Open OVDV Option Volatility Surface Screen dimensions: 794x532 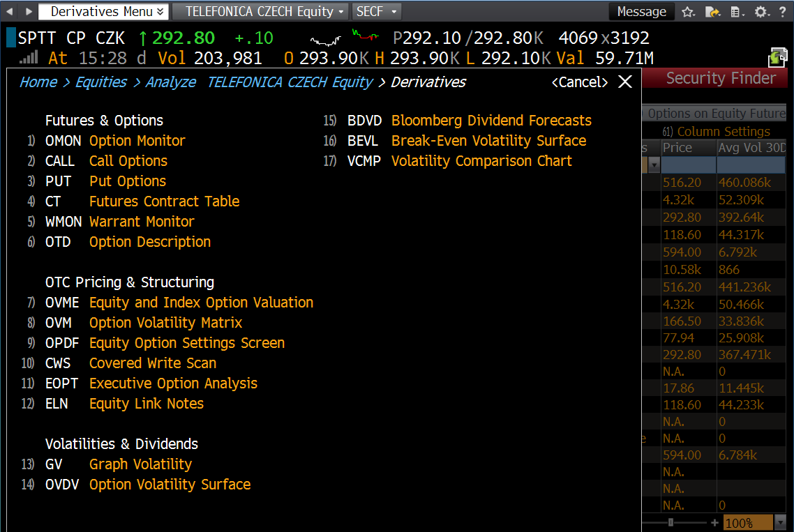click(x=148, y=485)
